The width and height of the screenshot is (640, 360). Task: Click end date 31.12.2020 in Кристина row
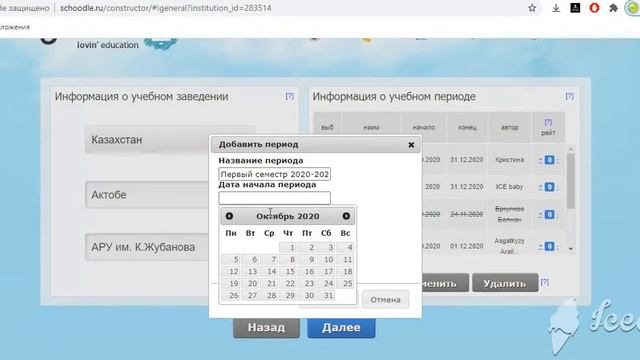[x=467, y=160]
